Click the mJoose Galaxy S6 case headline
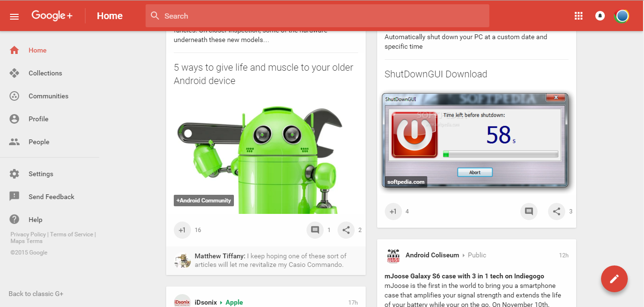Screen dimensions: 644x307 tap(465, 276)
